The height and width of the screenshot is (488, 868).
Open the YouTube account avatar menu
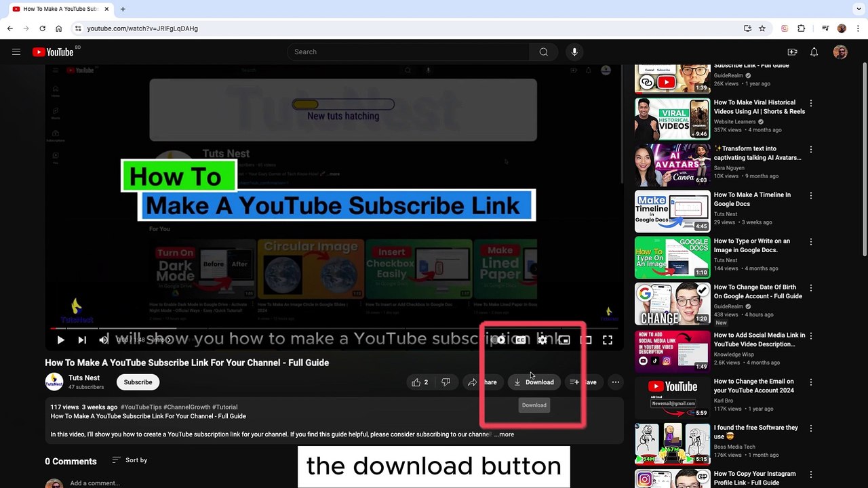[x=840, y=52]
